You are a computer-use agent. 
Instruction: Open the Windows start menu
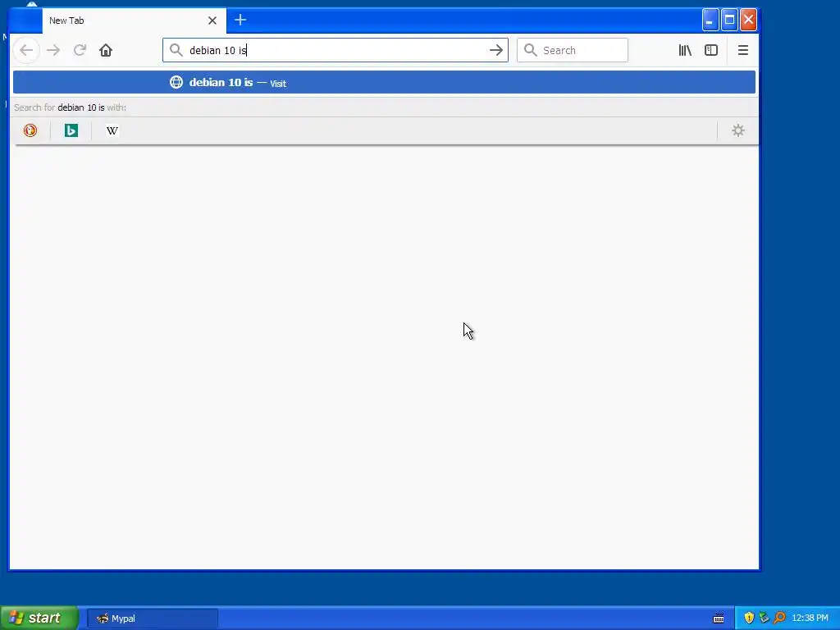(x=39, y=618)
